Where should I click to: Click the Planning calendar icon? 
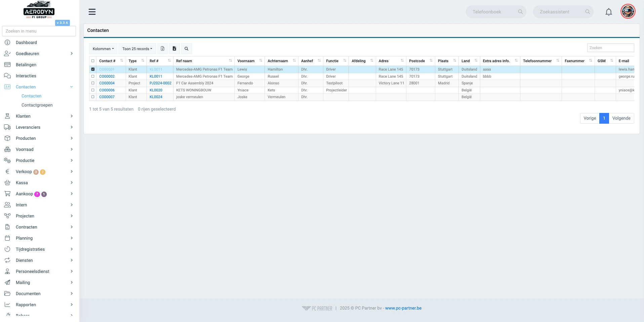7,238
